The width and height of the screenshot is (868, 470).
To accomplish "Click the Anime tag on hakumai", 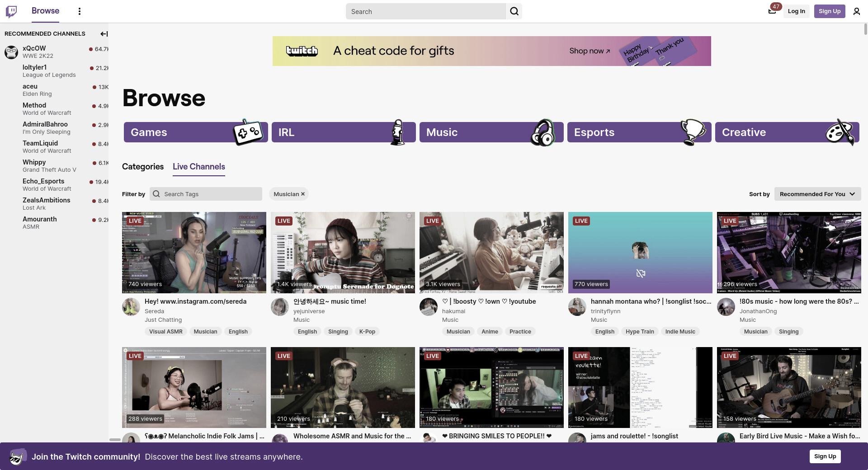I will 490,331.
